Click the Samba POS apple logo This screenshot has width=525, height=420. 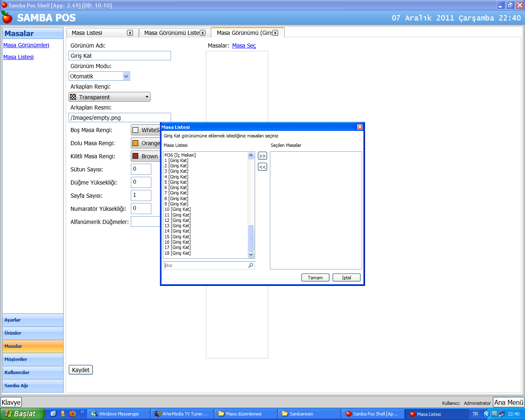(x=7, y=17)
